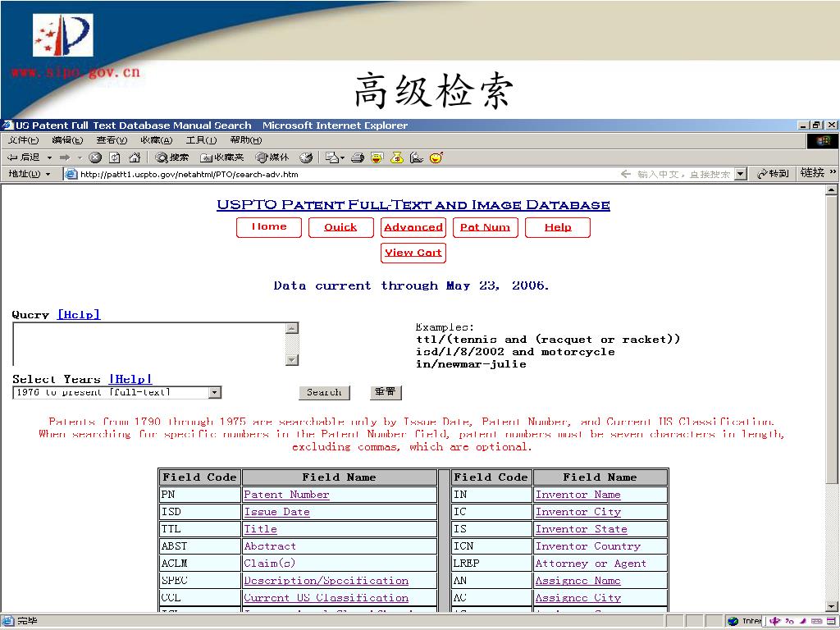Click the Pat Num button

pyautogui.click(x=486, y=227)
